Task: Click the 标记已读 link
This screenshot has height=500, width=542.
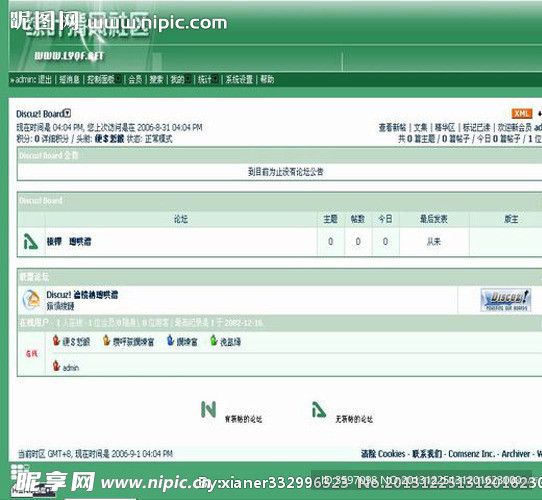Action: [x=476, y=128]
